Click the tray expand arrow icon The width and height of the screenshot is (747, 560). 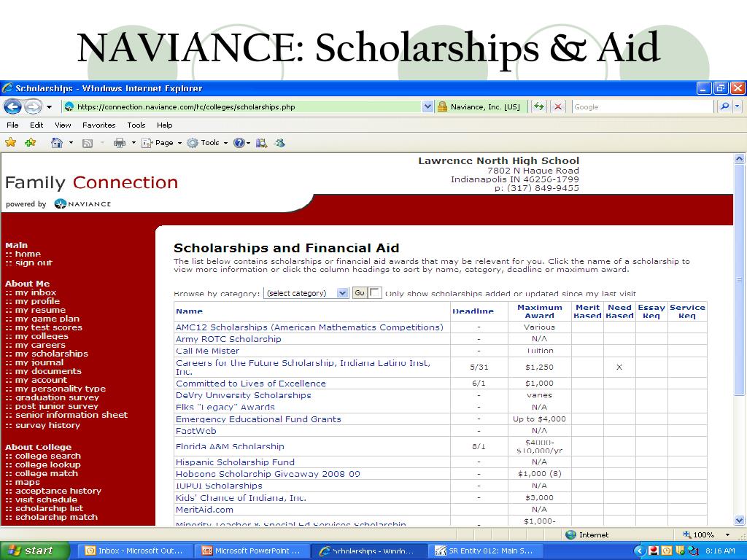[640, 551]
